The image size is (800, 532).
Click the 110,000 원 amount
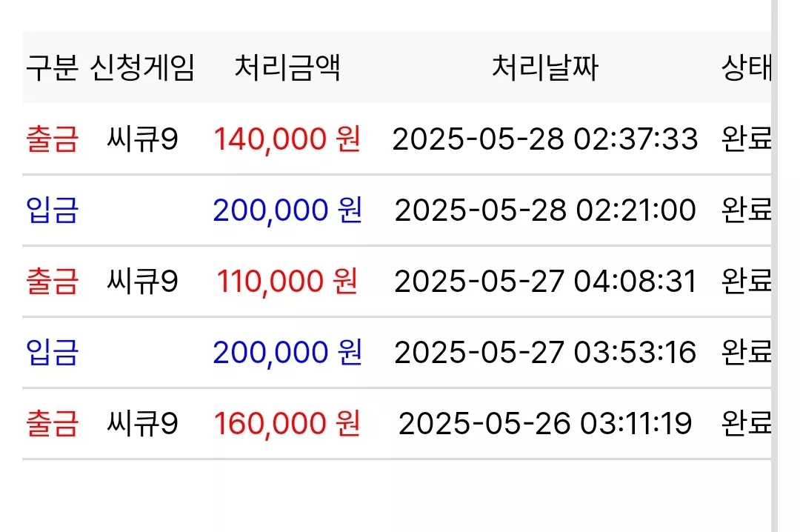(287, 281)
